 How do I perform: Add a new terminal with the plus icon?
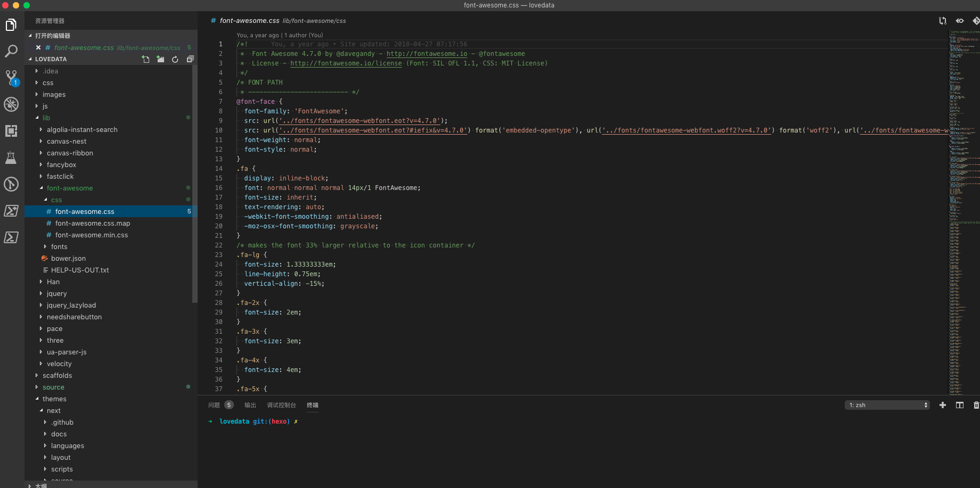pyautogui.click(x=943, y=405)
